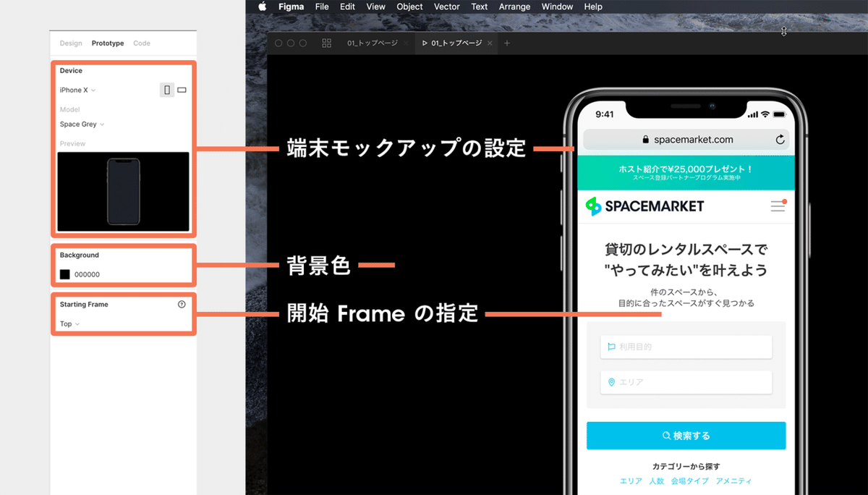This screenshot has width=868, height=495.
Task: Click the Safari reload icon
Action: pyautogui.click(x=780, y=140)
